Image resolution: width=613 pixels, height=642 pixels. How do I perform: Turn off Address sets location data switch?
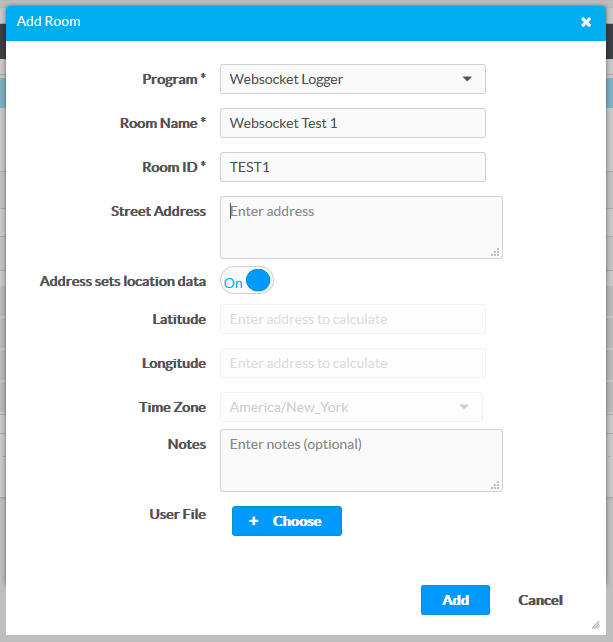click(x=247, y=282)
